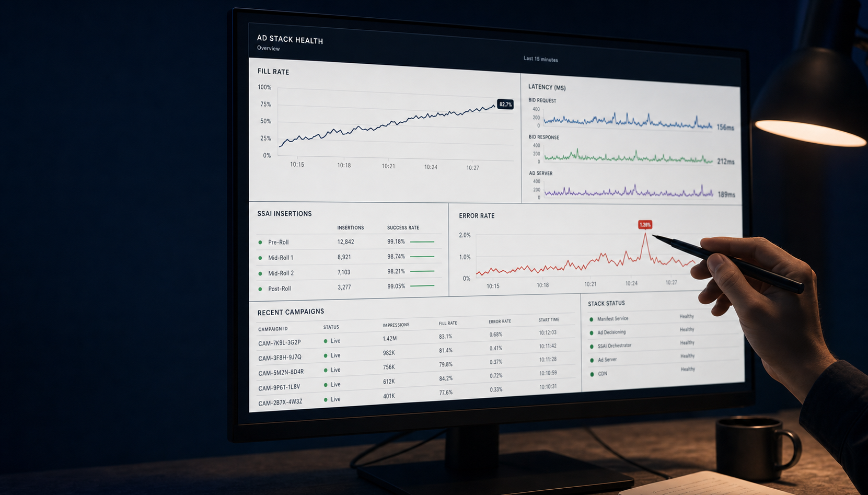868x495 pixels.
Task: Click the 189ms ad server latency value
Action: (x=726, y=194)
